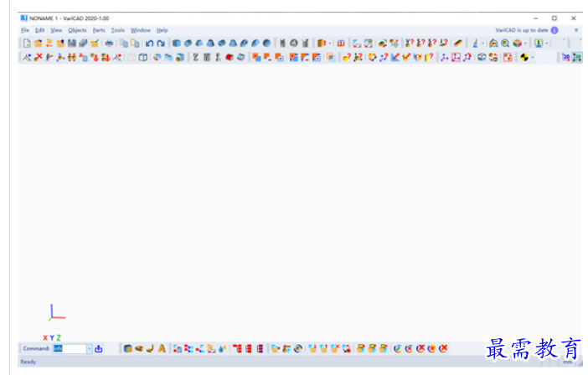This screenshot has width=588, height=375.
Task: Click the Print icon
Action: coord(109,44)
